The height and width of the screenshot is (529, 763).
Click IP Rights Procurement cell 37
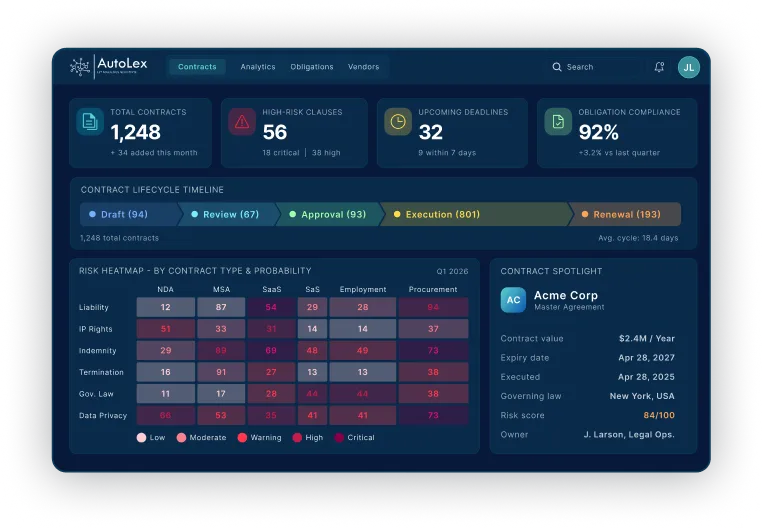[433, 329]
